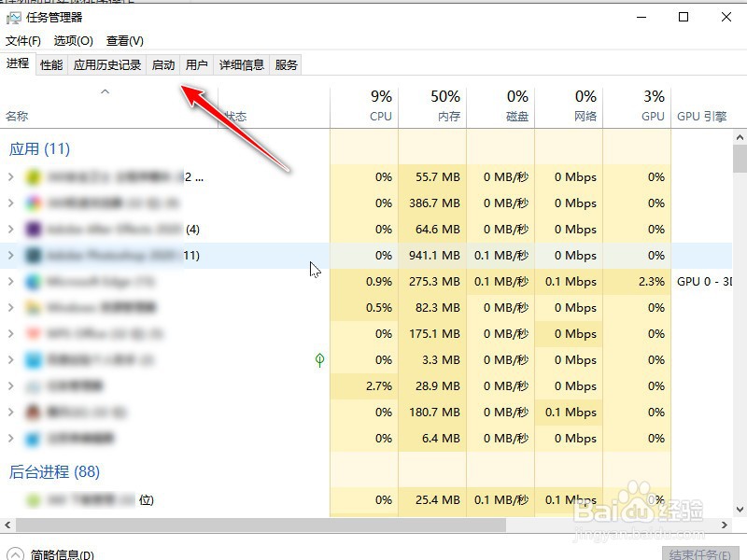This screenshot has height=560, width=747.
Task: Expand the Adobe Photoshop process group
Action: (11, 255)
